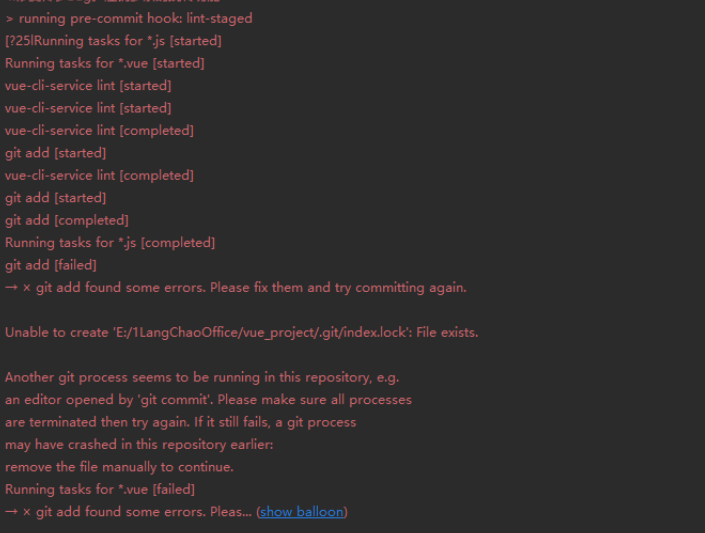Click the 'git add [completed]' line
705x533 pixels.
[x=67, y=220]
